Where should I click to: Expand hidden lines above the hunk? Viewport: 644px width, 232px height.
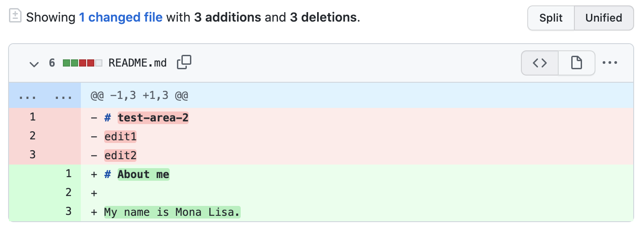[x=44, y=95]
